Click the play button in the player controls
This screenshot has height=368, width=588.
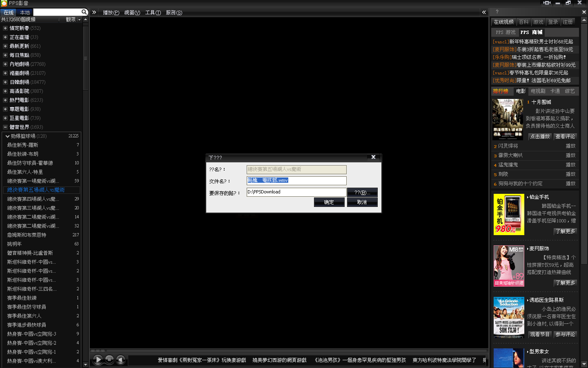tap(98, 360)
